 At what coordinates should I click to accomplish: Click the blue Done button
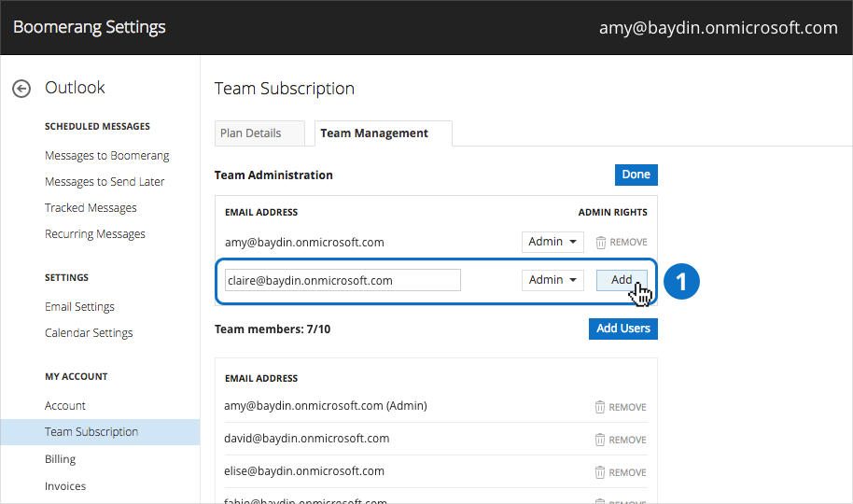pos(636,175)
